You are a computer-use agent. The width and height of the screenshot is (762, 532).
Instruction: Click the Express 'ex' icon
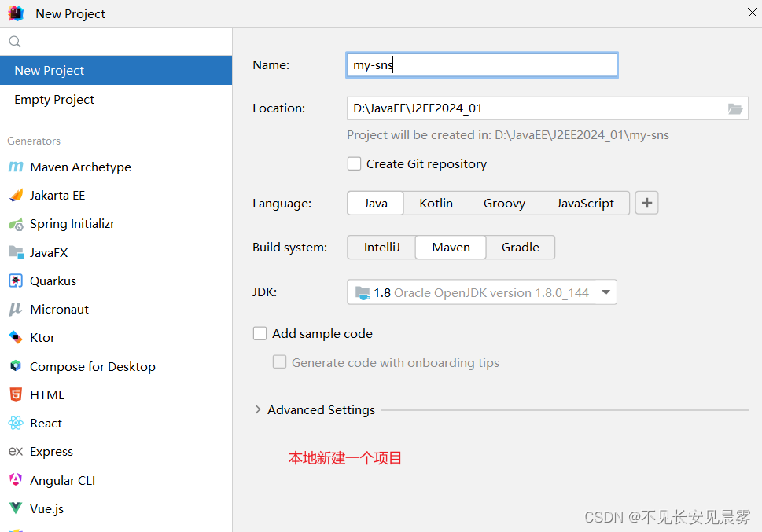coord(16,451)
